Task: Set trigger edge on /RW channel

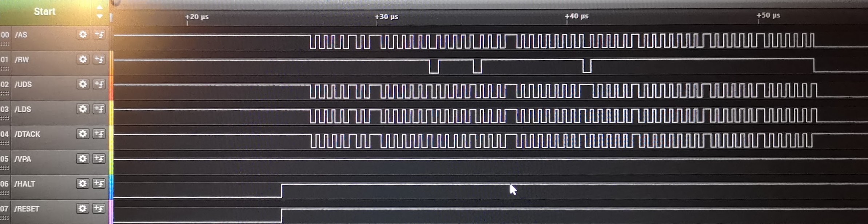Action: (99, 59)
